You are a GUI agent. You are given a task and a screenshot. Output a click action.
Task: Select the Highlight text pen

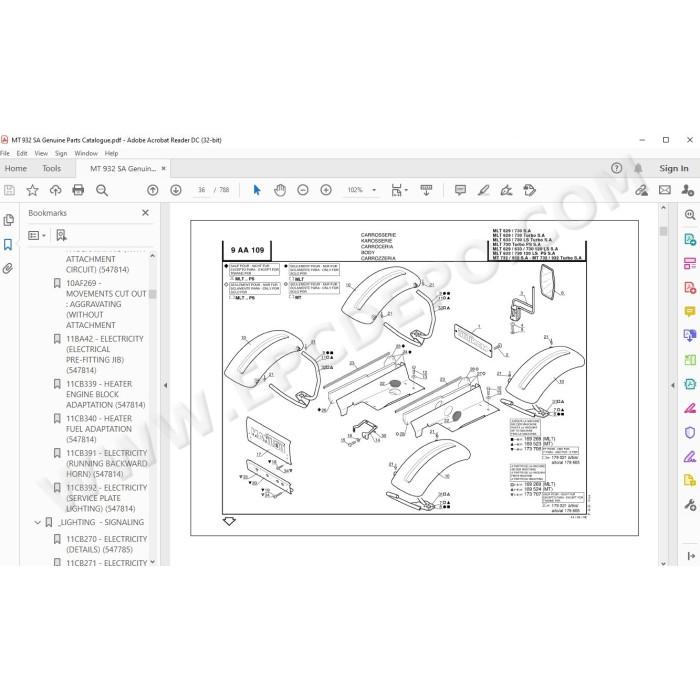[483, 191]
